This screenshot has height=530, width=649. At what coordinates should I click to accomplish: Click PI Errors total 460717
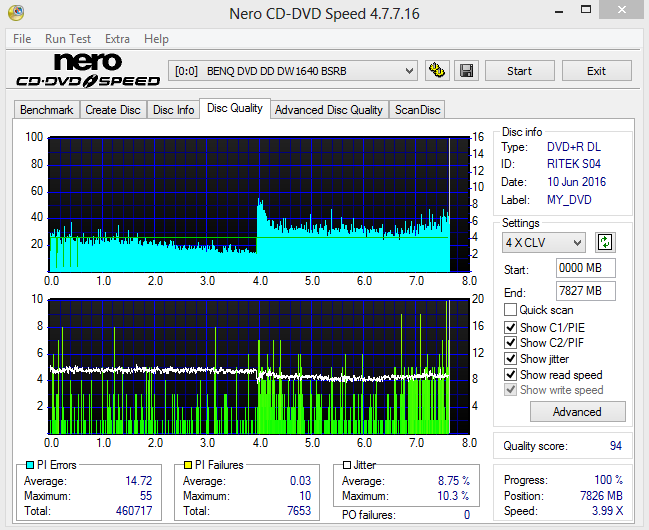(134, 511)
